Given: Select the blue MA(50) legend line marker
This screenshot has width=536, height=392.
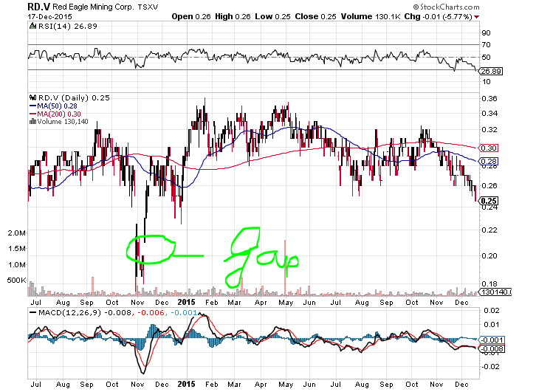Looking at the screenshot, I should point(32,106).
